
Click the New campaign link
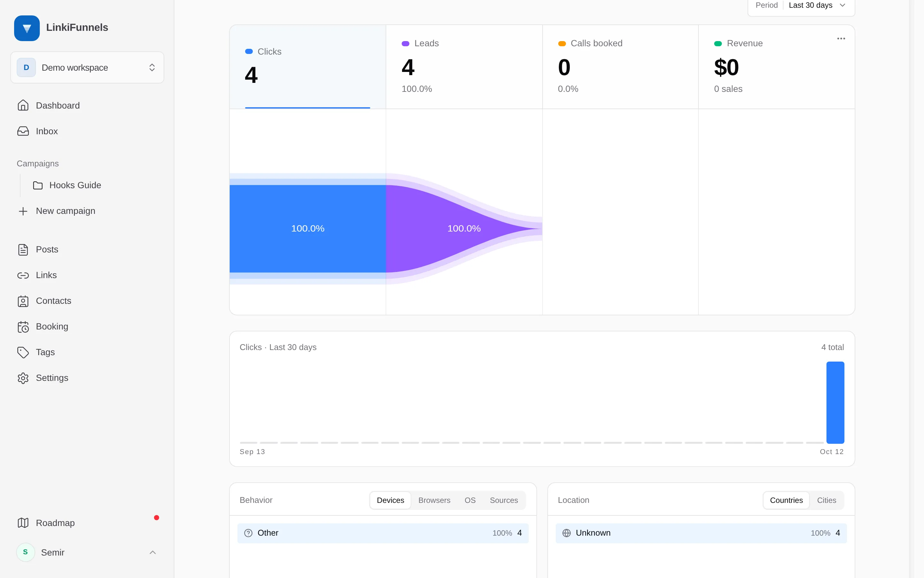coord(65,211)
